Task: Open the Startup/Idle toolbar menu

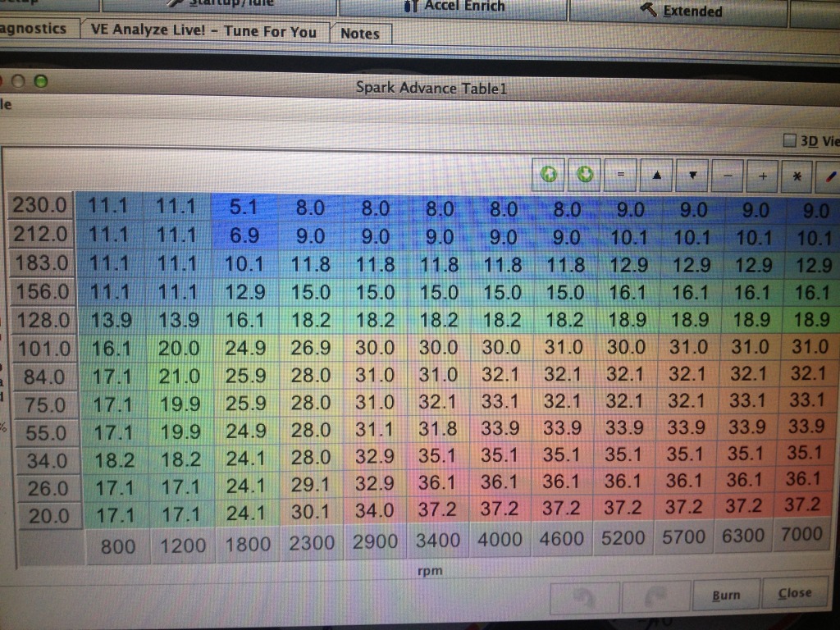Action: (x=218, y=4)
